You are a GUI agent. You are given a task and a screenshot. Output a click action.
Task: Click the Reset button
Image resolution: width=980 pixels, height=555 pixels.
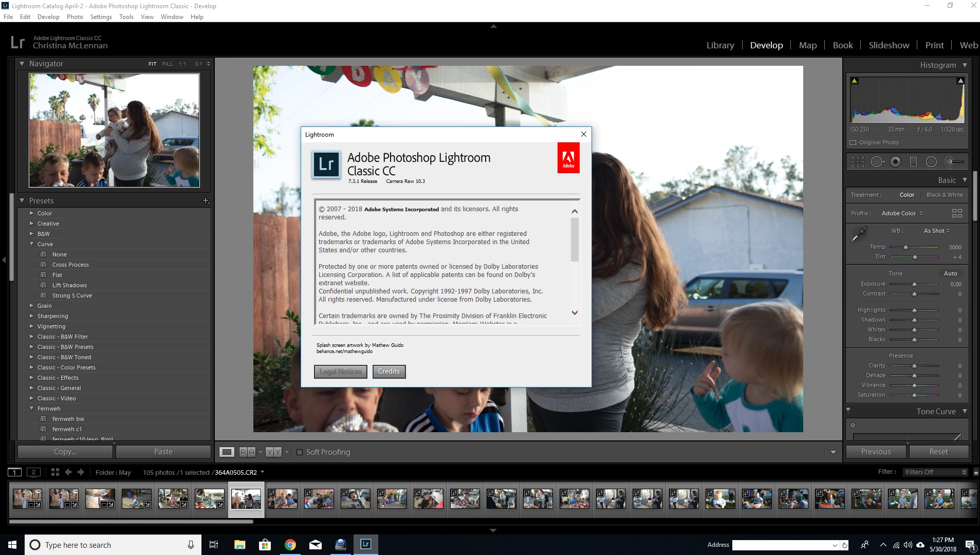tap(938, 452)
